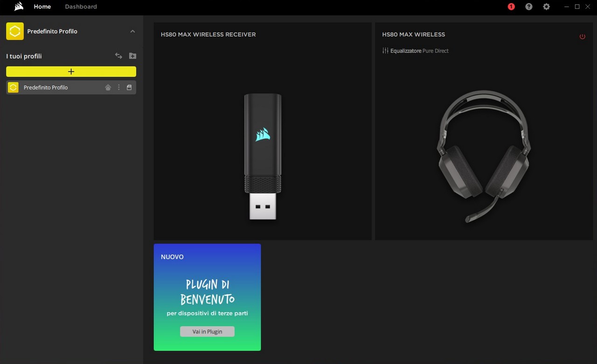Select the HS80 MAX Wireless Receiver dongle image

coord(263,156)
